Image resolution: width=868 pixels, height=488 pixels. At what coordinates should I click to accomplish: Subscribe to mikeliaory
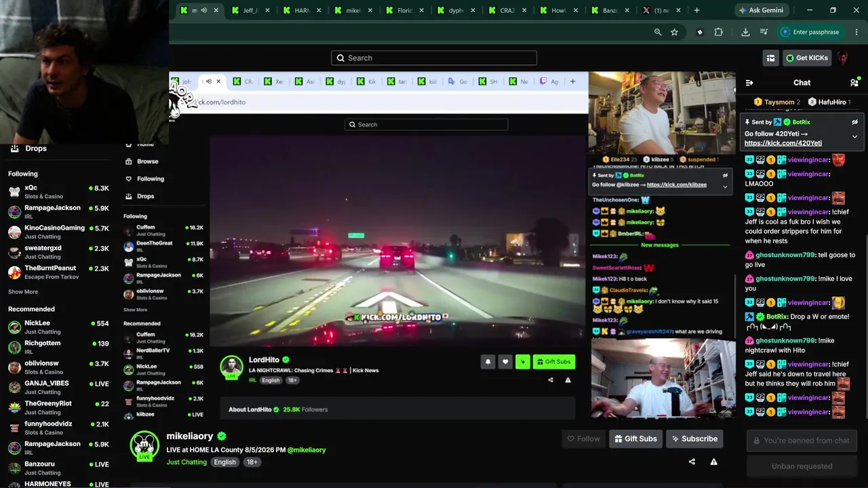point(694,439)
